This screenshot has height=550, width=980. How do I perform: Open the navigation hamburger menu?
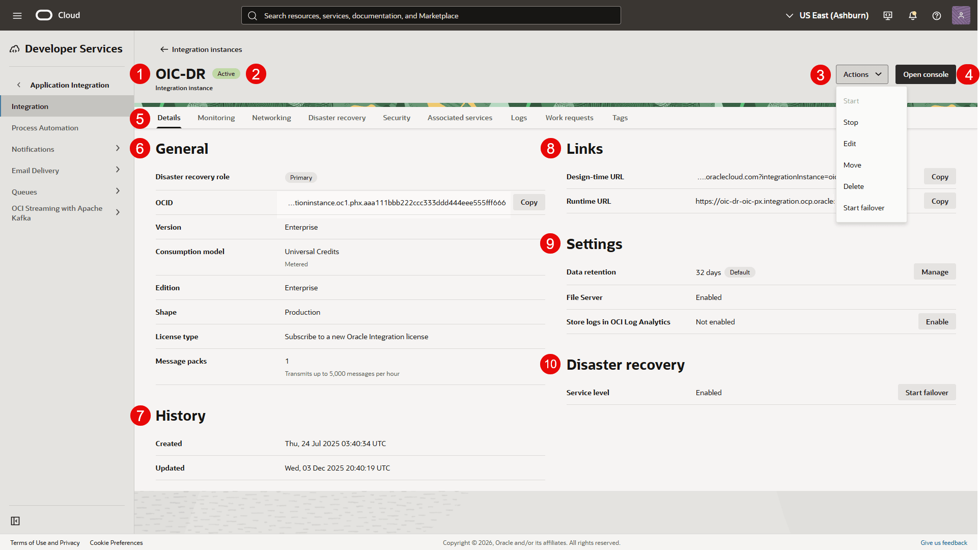coord(17,15)
